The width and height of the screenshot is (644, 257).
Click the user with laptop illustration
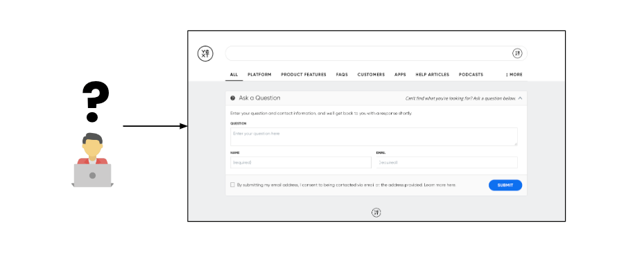coord(92,160)
